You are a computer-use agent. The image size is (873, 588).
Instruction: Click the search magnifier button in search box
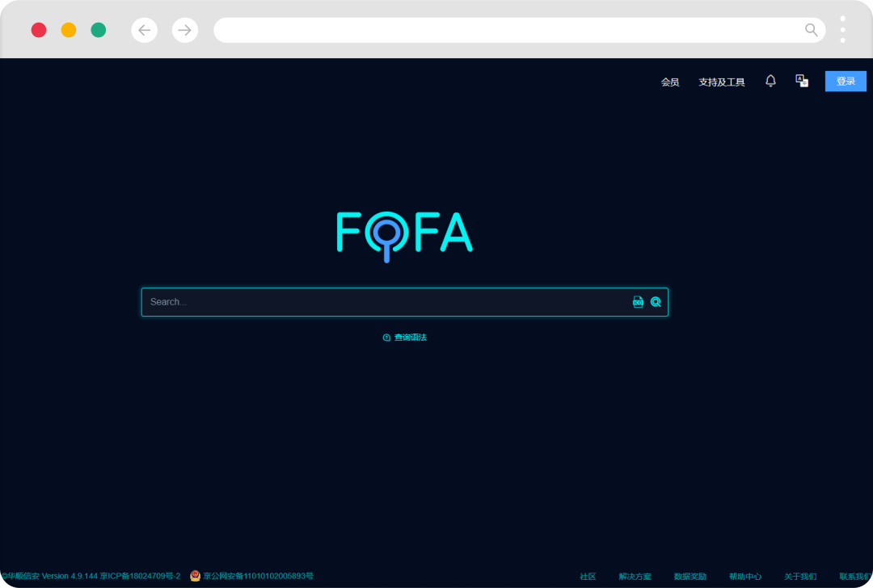pos(656,302)
